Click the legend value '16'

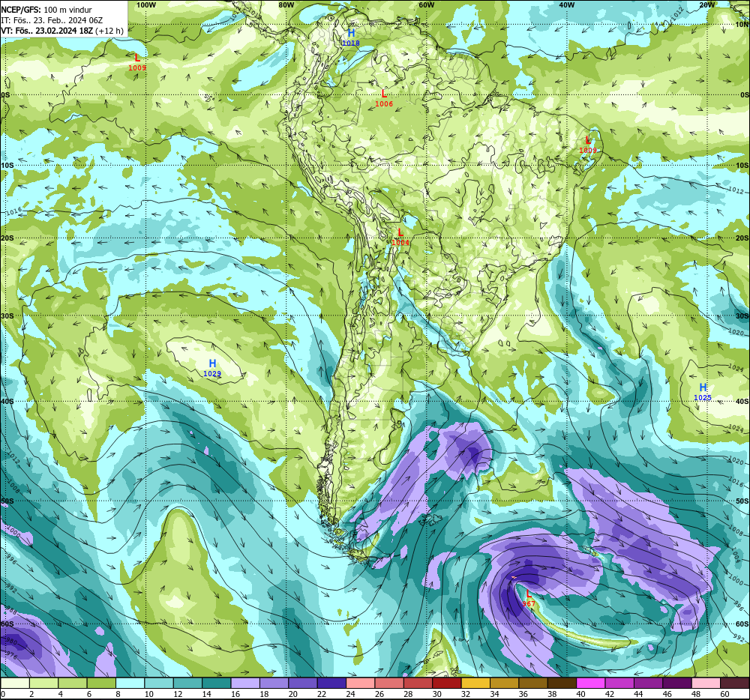coord(235,694)
